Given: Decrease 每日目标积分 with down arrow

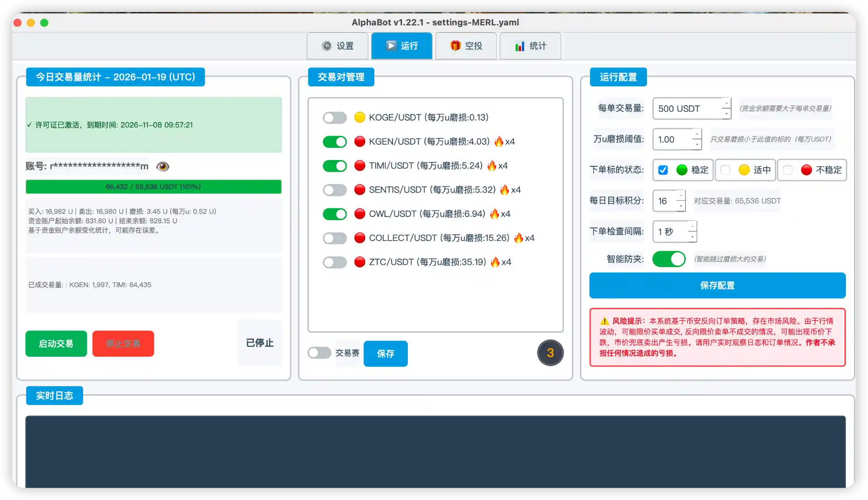Looking at the screenshot, I should (x=681, y=206).
